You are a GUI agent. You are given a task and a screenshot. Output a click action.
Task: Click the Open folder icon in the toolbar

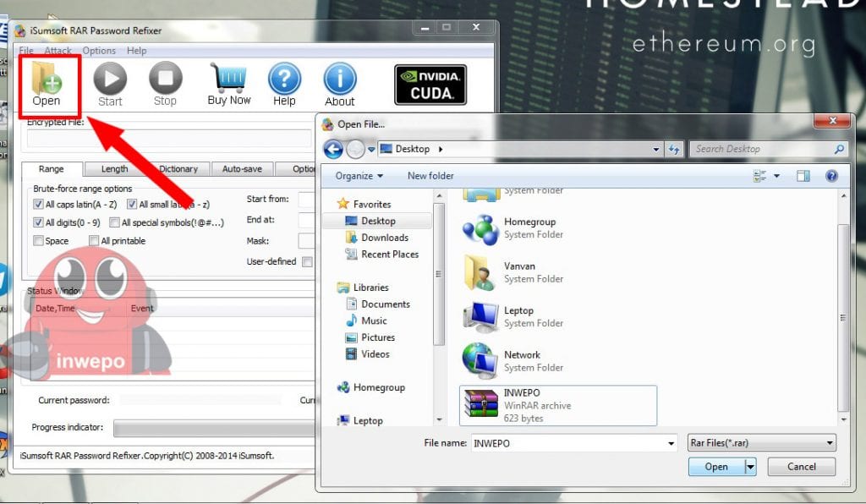click(x=47, y=84)
